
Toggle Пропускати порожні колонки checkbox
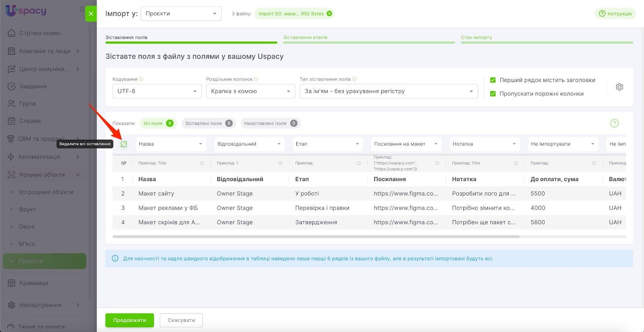coord(493,94)
